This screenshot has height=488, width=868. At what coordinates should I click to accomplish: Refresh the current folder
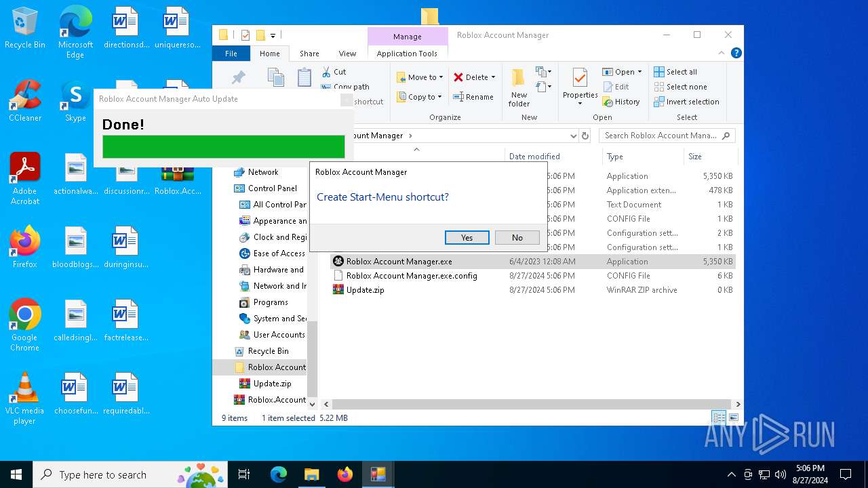[x=585, y=136]
